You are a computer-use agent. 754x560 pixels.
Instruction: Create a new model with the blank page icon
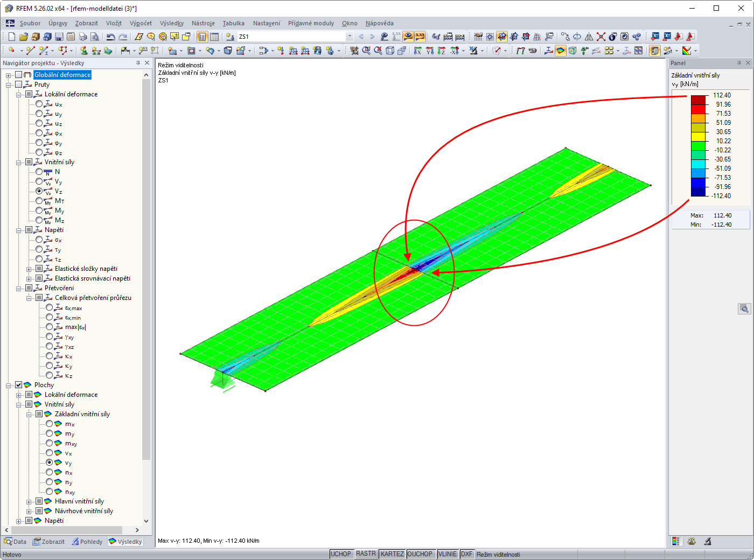(11, 37)
